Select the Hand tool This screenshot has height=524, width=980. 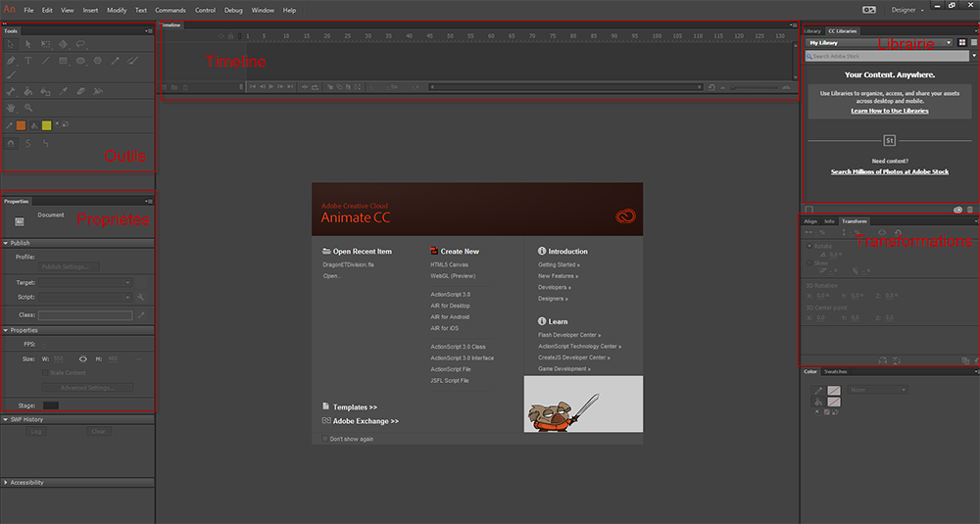click(11, 108)
